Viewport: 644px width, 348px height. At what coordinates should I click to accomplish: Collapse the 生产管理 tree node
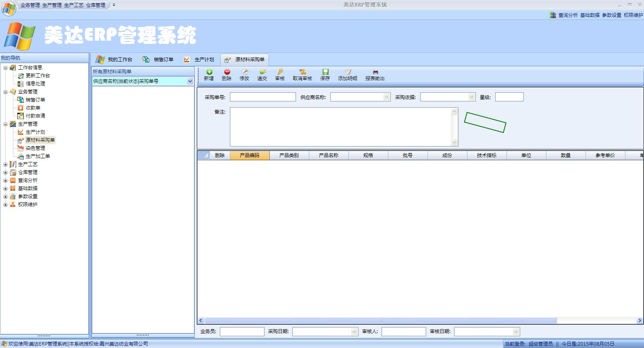pos(5,124)
